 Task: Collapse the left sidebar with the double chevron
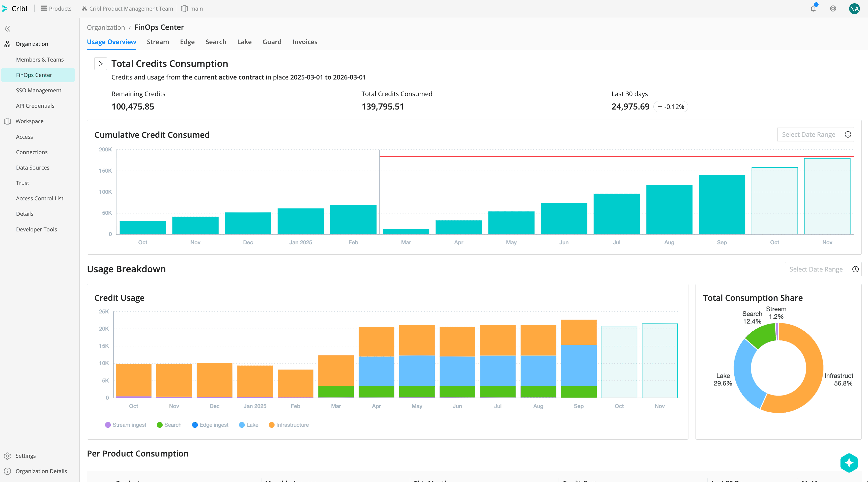point(7,29)
